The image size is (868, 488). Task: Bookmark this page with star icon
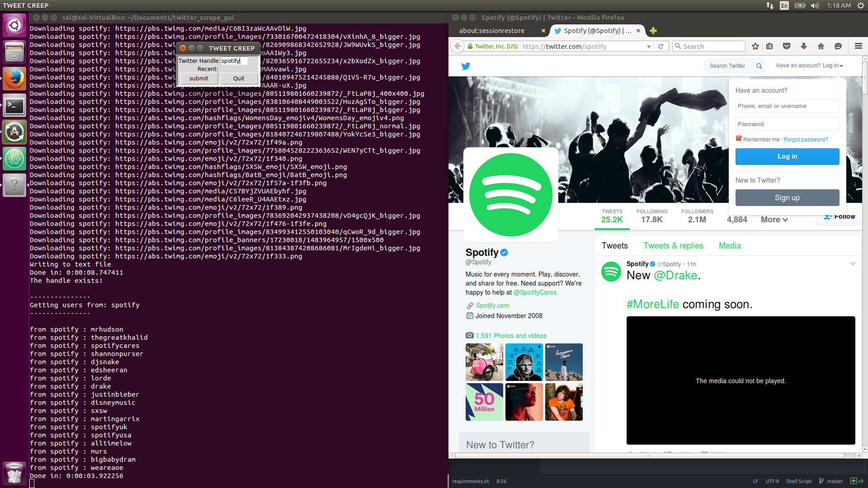[755, 46]
